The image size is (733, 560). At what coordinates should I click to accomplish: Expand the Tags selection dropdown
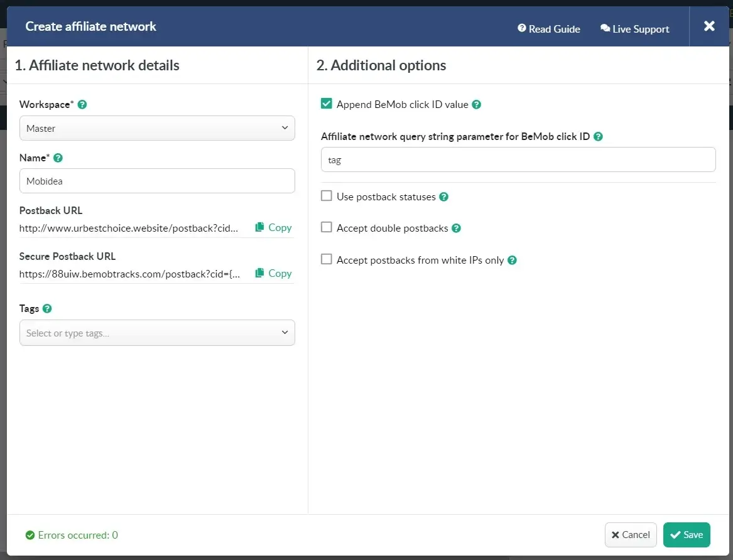pos(157,333)
